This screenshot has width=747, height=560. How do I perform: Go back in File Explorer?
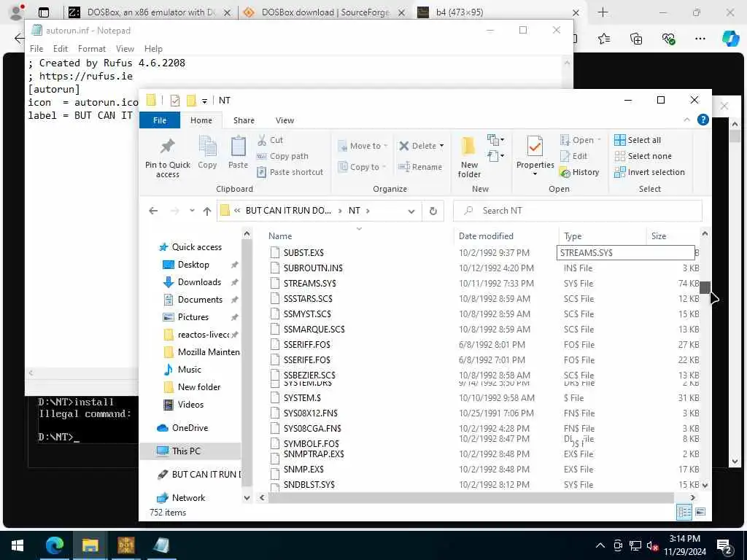click(x=153, y=211)
